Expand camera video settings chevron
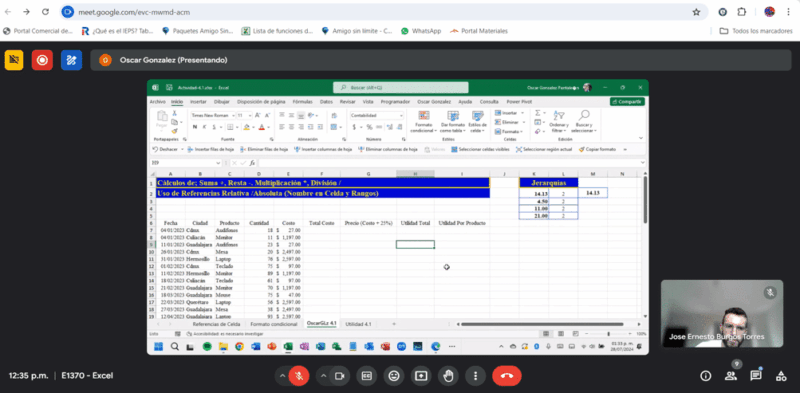Viewport: 800px width, 393px height. click(323, 376)
